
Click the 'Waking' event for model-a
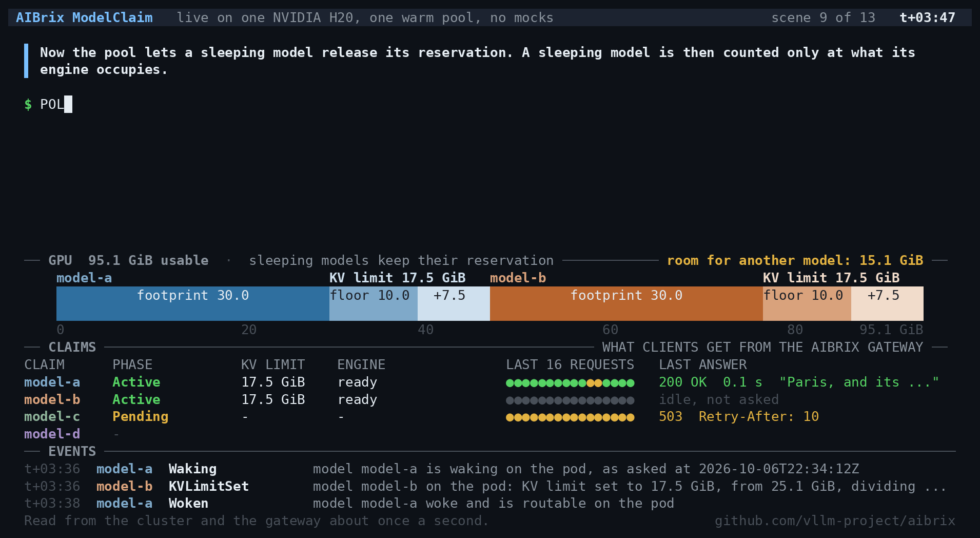[192, 469]
